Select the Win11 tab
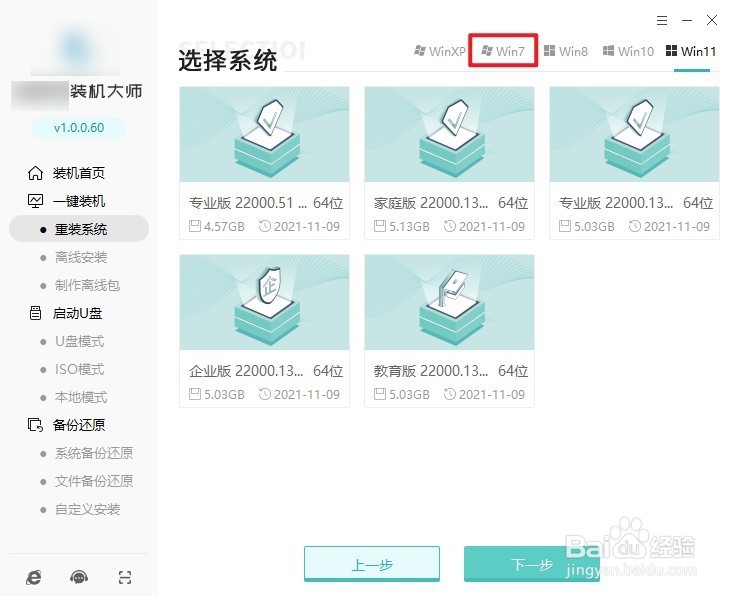The height and width of the screenshot is (596, 737). 691,51
